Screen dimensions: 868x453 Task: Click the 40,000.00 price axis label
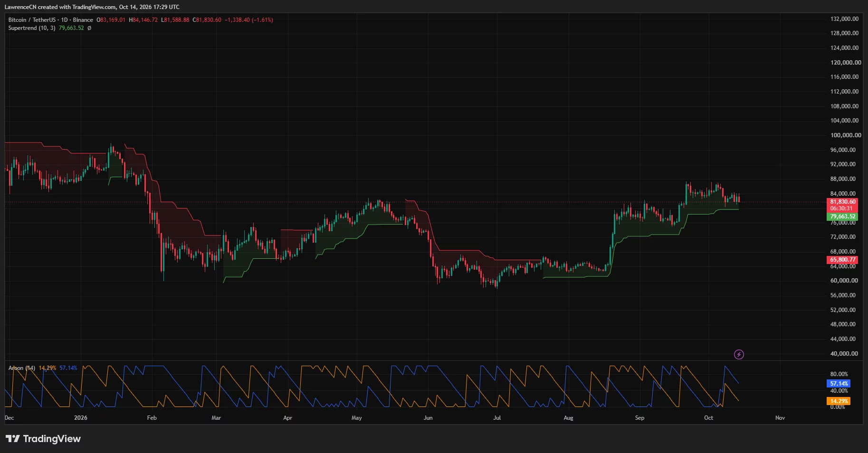pos(844,354)
